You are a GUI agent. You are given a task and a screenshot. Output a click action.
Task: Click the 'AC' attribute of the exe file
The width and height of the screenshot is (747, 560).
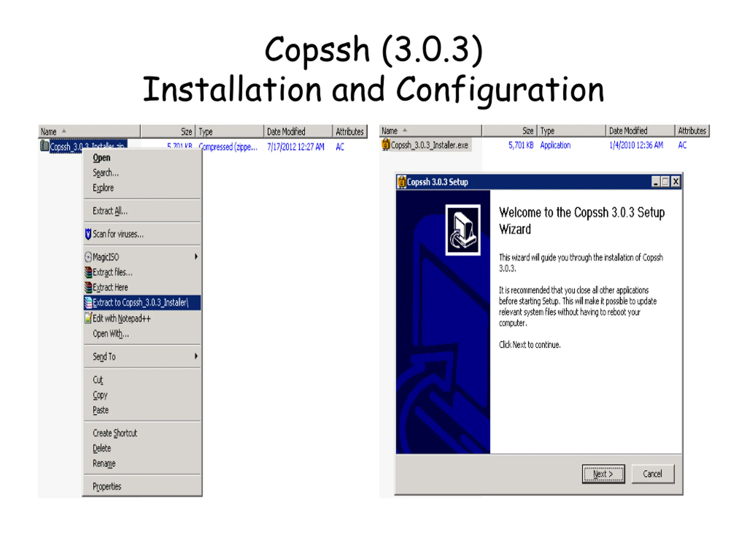(x=682, y=145)
